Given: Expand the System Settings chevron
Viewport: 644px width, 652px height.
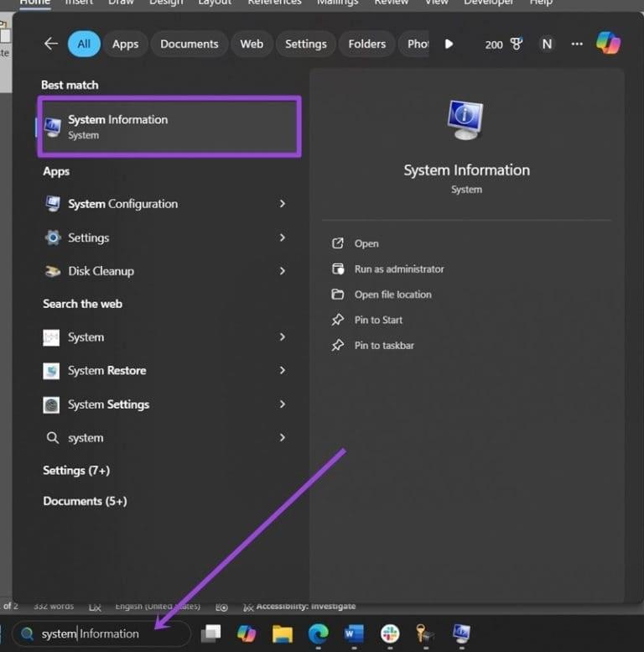Looking at the screenshot, I should 283,404.
